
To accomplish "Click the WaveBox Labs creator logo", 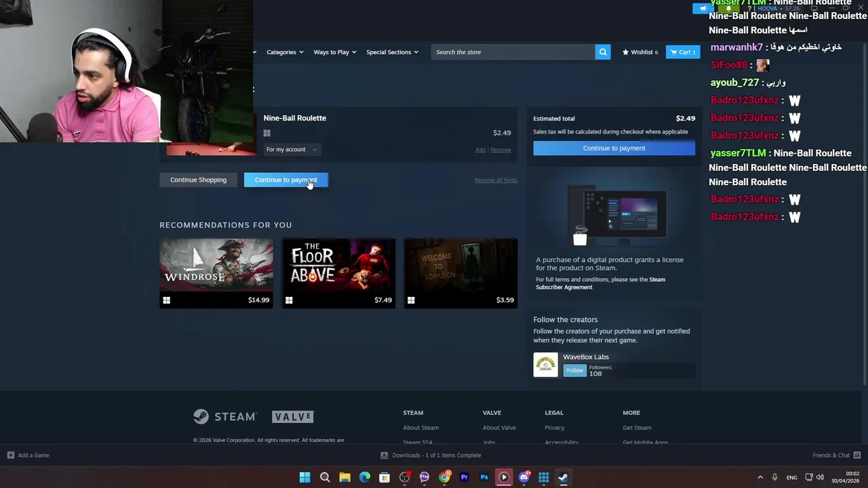I will 545,365.
